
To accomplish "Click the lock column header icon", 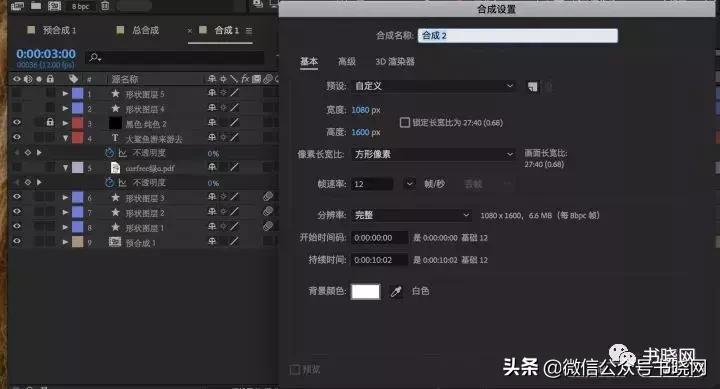I will tap(50, 79).
